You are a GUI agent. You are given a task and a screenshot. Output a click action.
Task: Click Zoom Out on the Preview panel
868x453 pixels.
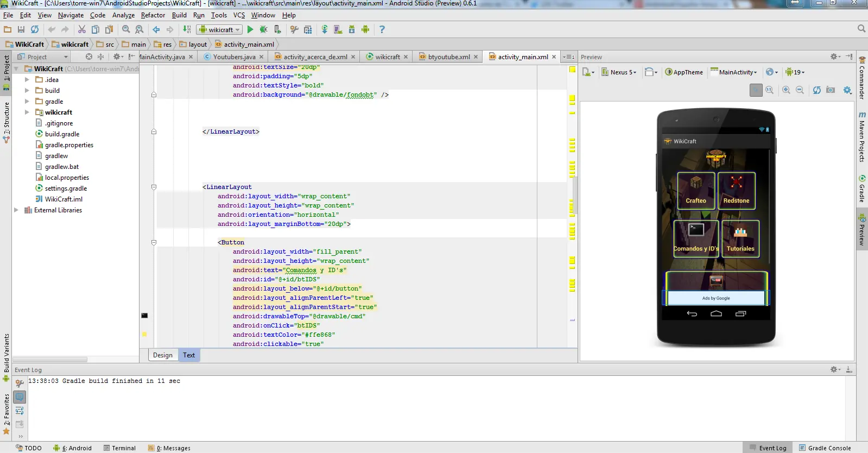pyautogui.click(x=800, y=90)
